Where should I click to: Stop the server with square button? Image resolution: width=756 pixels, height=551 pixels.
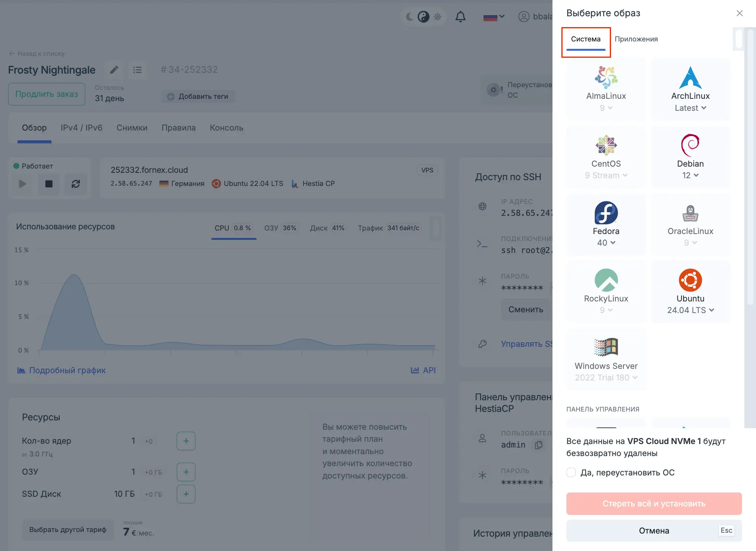(x=49, y=184)
